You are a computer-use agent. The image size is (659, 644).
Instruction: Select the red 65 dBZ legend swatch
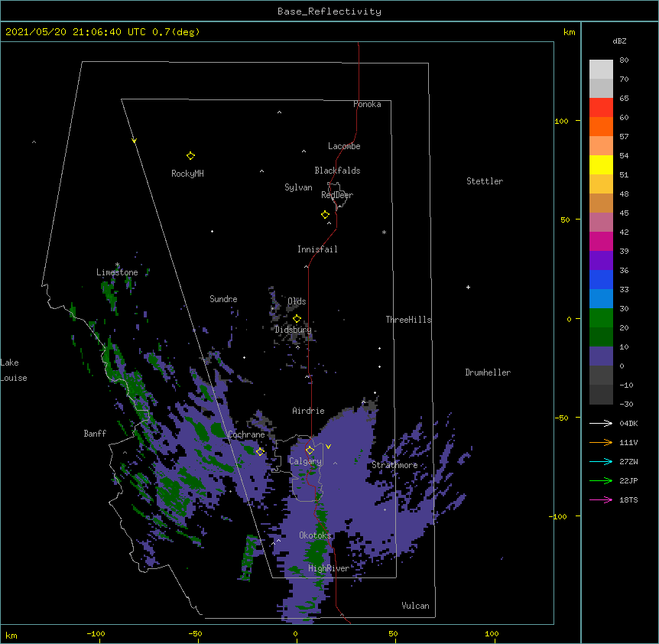click(601, 107)
